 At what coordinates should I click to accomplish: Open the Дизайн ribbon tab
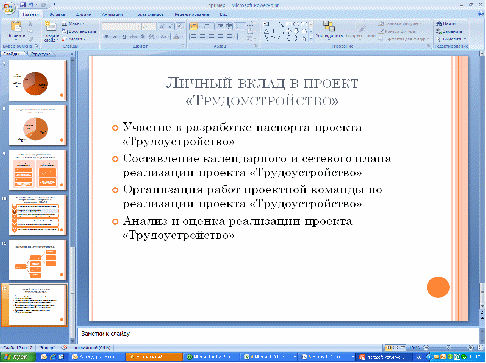click(x=83, y=14)
